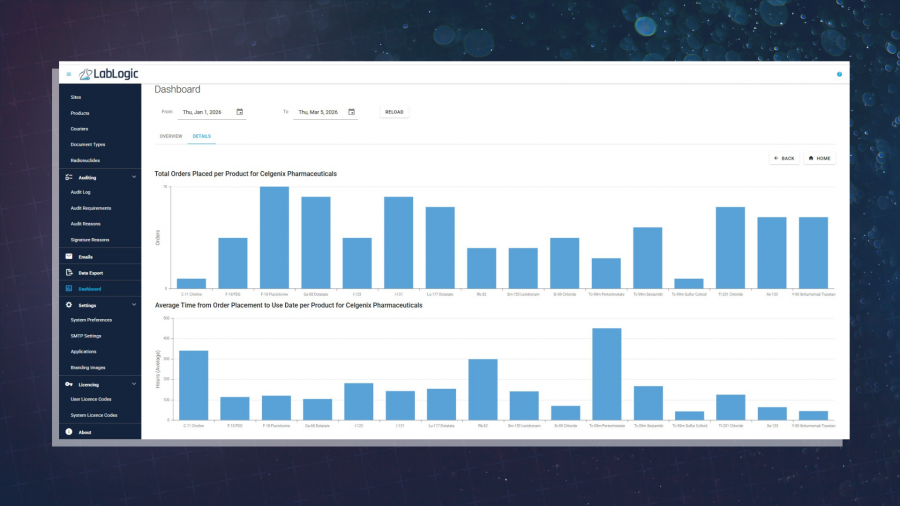Screen dimensions: 900x506
Task: Open help via the blue question icon
Action: (x=839, y=74)
